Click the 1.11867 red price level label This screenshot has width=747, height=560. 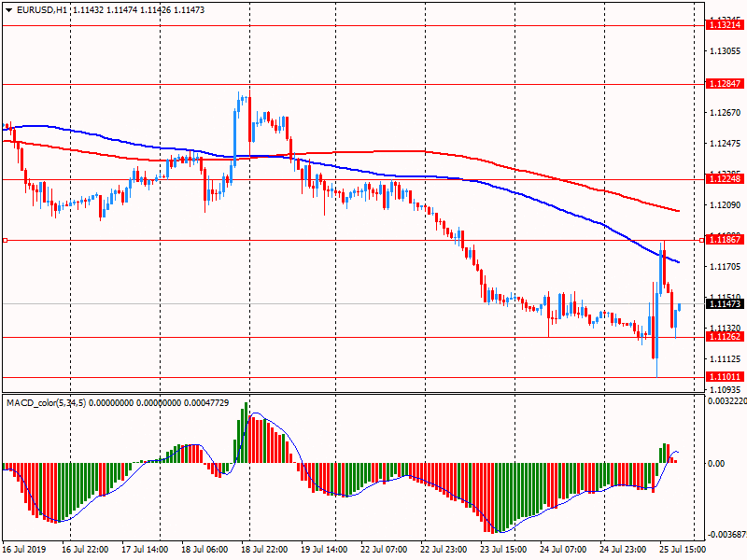pyautogui.click(x=725, y=240)
